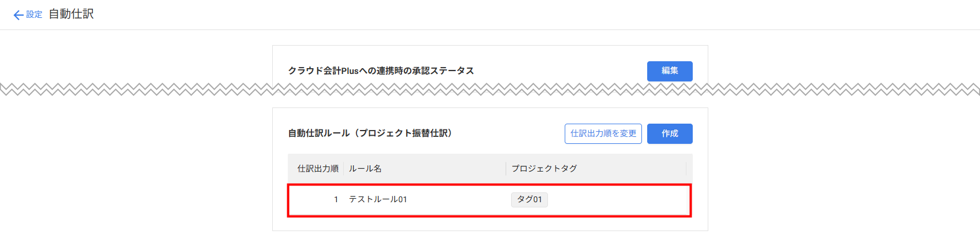
Task: Select the タグ01 project tag chip
Action: pos(529,199)
